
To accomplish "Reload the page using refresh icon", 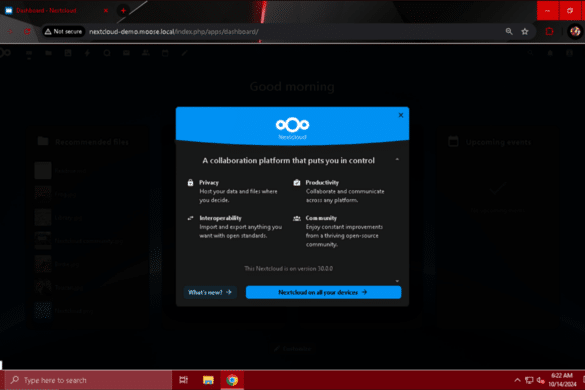I will pos(27,32).
